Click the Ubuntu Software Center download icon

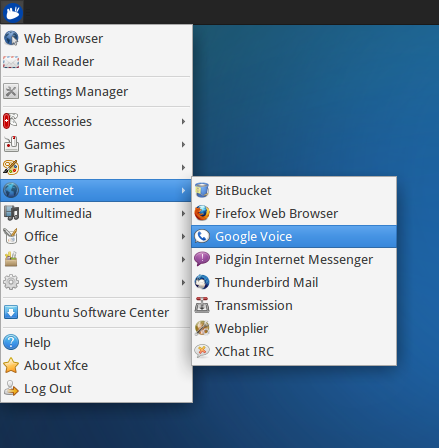[11, 312]
